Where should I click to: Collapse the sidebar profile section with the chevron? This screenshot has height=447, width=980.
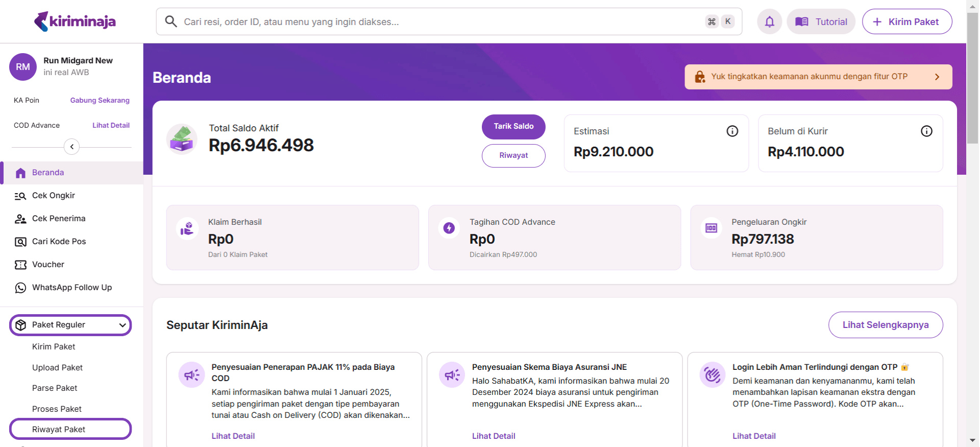tap(71, 147)
